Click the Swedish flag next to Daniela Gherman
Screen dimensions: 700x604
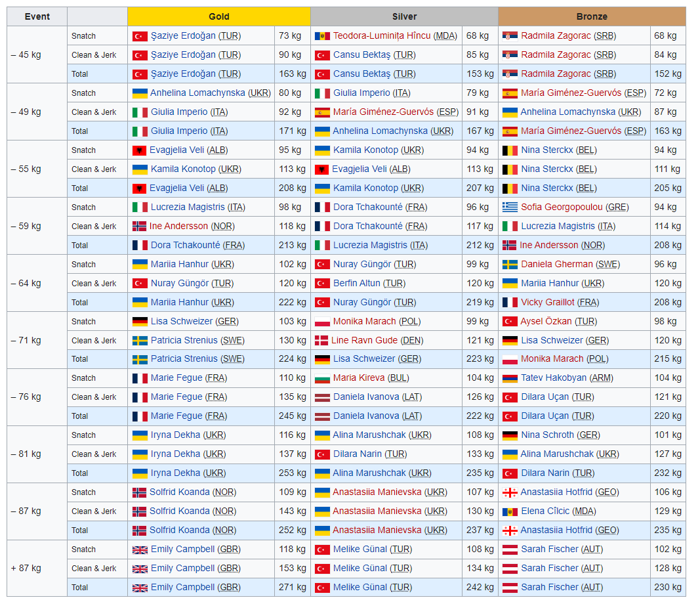click(x=510, y=265)
